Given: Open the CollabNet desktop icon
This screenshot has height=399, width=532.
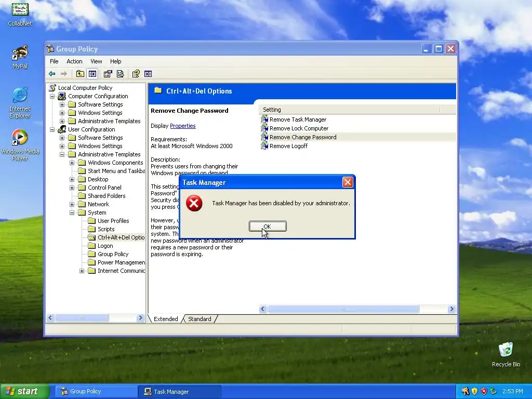Looking at the screenshot, I should point(20,14).
